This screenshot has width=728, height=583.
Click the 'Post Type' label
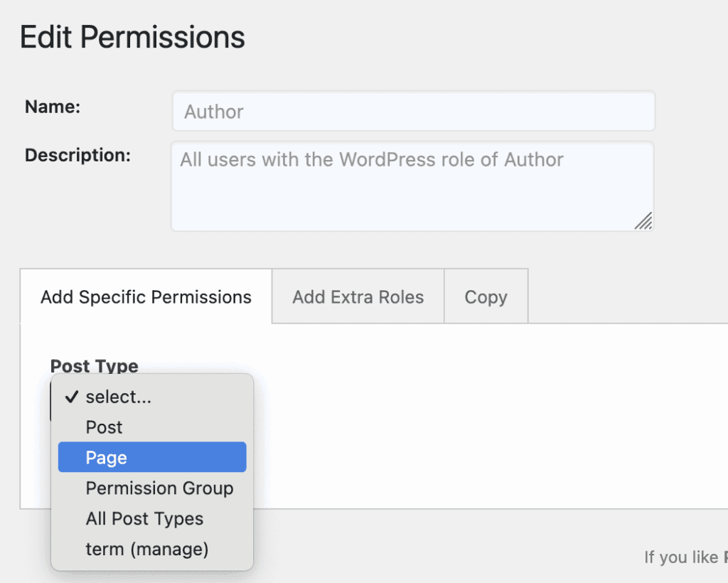tap(94, 366)
